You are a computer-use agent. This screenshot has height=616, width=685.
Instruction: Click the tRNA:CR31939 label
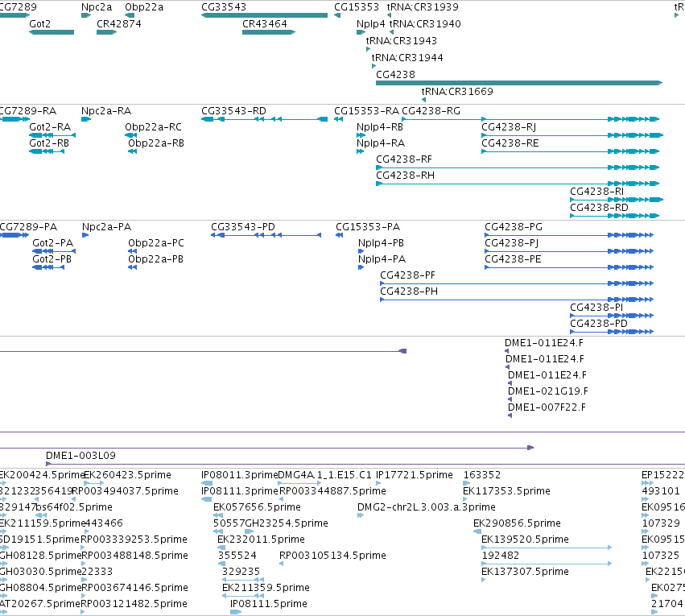click(423, 7)
